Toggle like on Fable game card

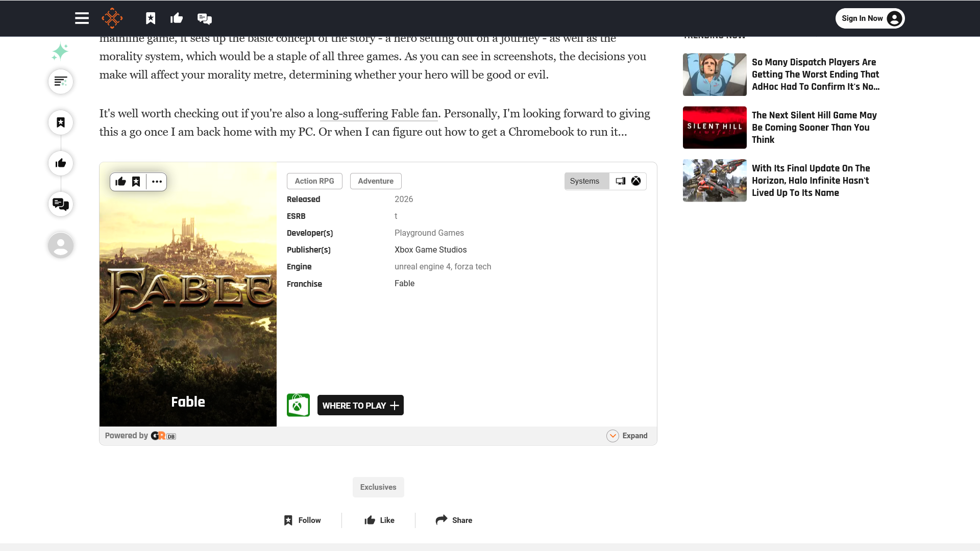(121, 182)
